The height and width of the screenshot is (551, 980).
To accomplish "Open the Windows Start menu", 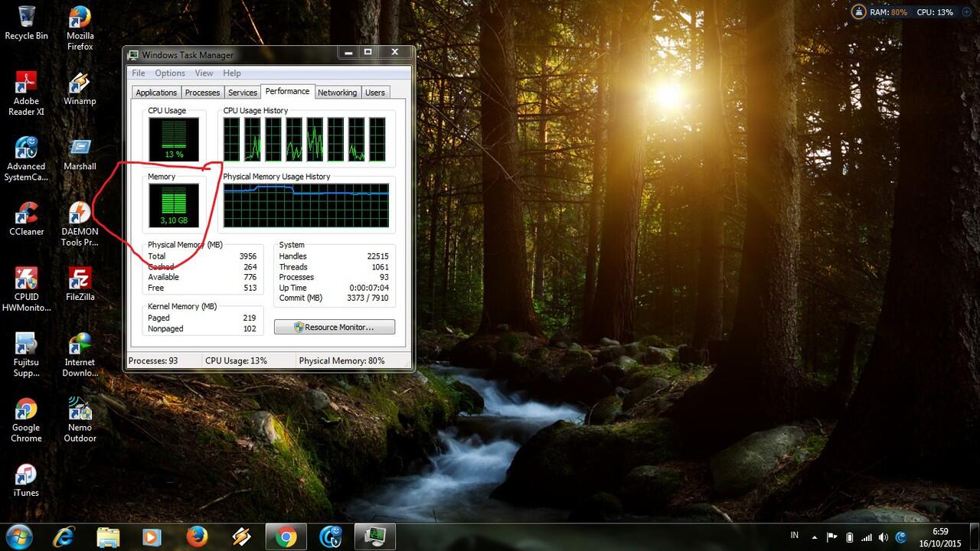I will (18, 536).
